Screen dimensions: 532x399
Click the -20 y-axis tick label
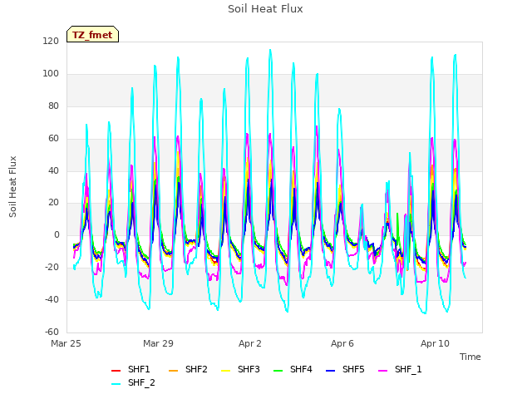click(52, 268)
